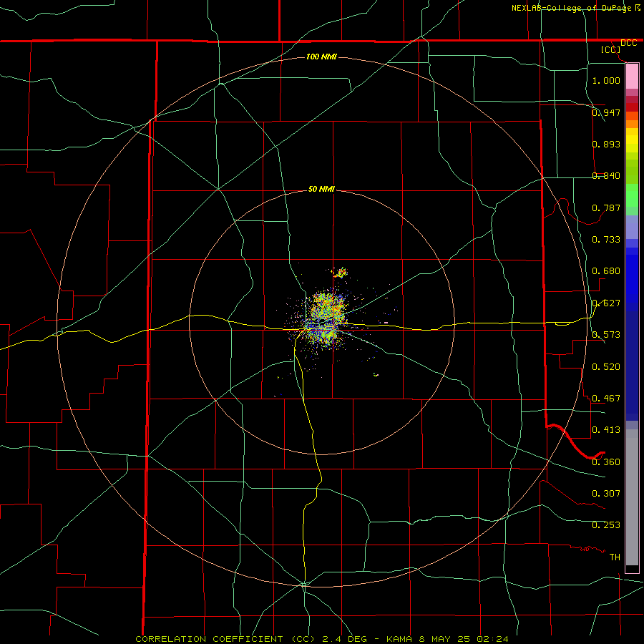
Task: Select the 0.467 legend value
Action: 606,399
